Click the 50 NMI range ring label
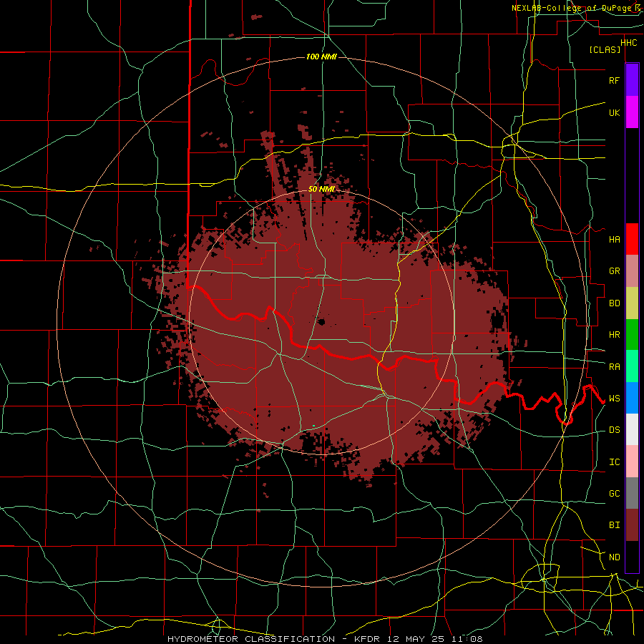This screenshot has height=644, width=644. click(x=321, y=189)
